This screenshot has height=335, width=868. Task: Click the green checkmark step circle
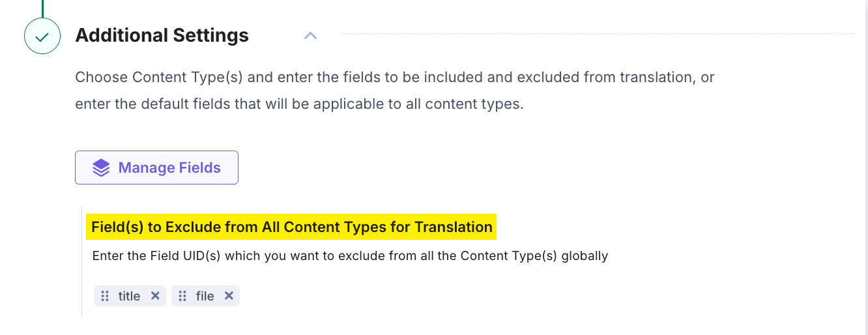[x=42, y=36]
